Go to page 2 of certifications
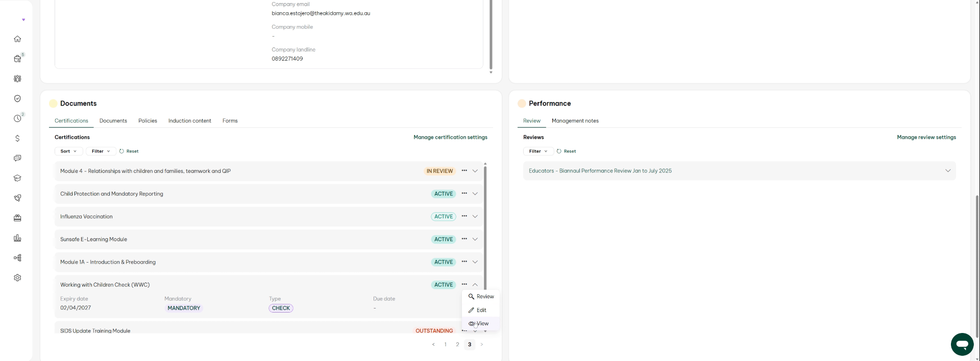 [457, 345]
